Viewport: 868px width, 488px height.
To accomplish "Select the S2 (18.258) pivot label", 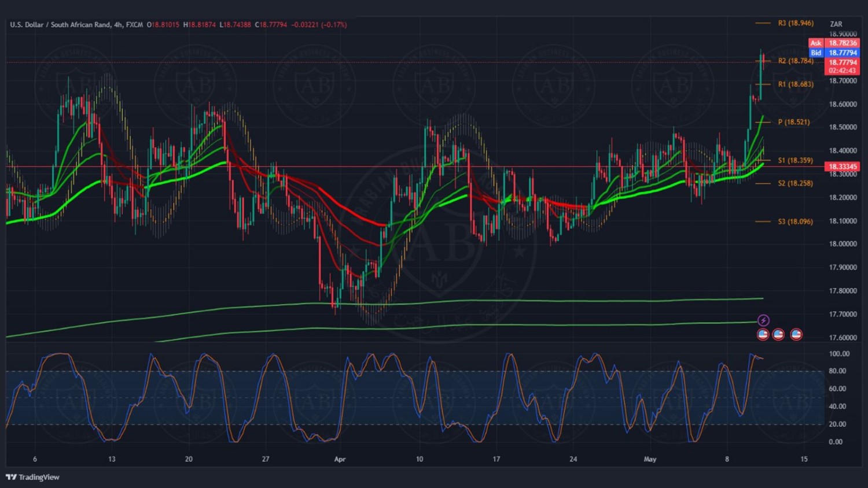I will tap(796, 183).
